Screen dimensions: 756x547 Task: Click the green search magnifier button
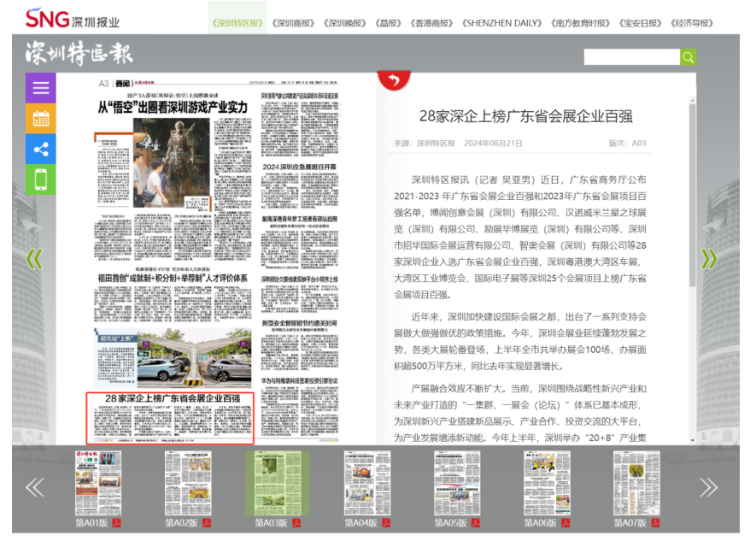click(688, 57)
